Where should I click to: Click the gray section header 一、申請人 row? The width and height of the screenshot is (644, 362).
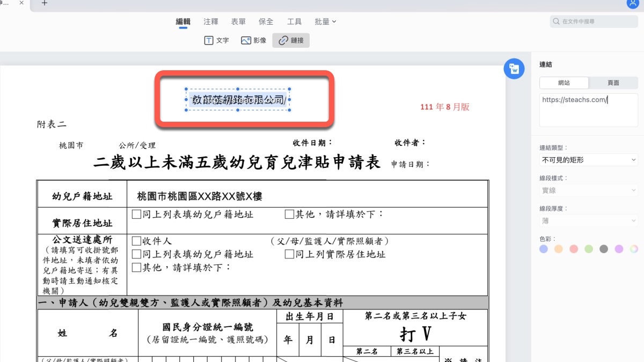coord(262,303)
